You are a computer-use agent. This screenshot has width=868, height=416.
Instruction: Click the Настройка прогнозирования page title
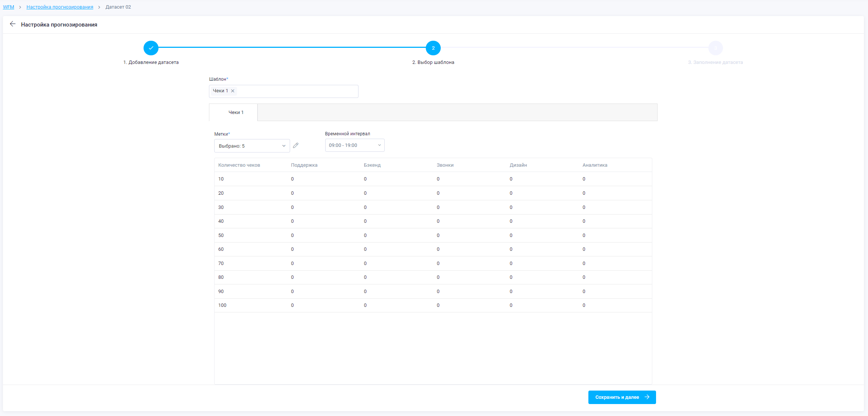coord(59,25)
